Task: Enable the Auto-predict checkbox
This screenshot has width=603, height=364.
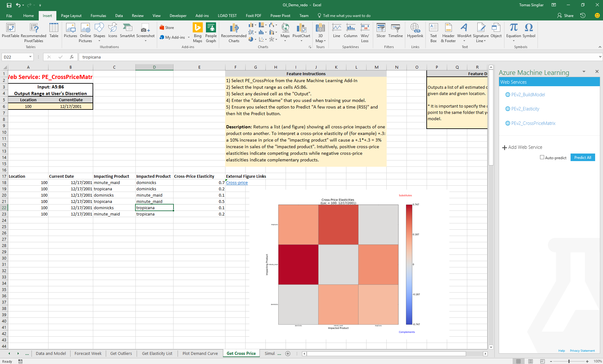Action: click(x=542, y=157)
